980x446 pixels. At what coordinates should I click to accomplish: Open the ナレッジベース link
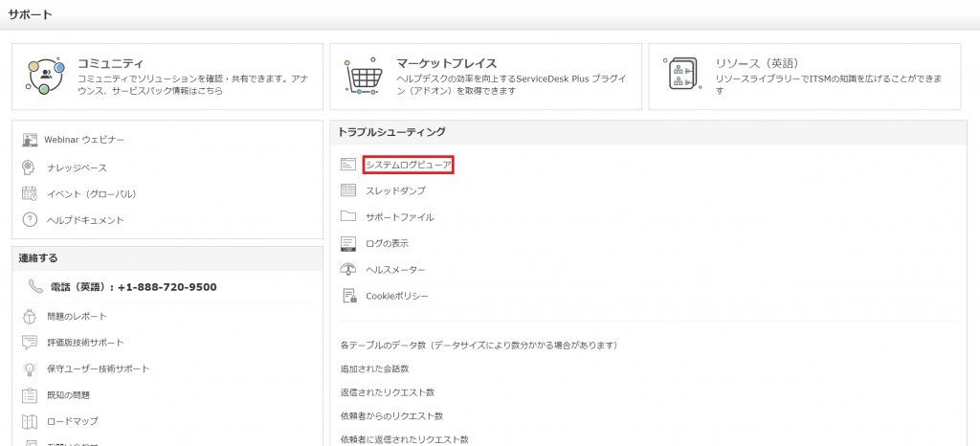tap(77, 168)
